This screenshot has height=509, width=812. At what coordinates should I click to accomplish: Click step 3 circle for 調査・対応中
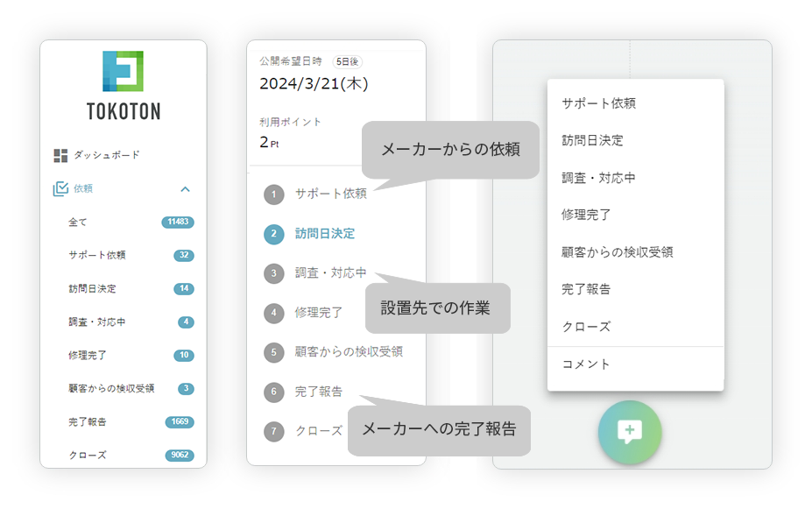(274, 273)
